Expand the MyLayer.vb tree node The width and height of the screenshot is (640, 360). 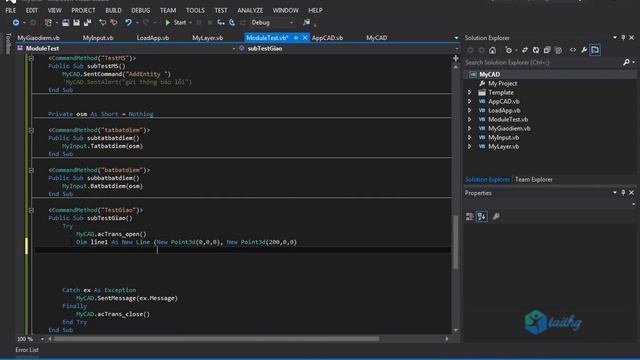[469, 147]
